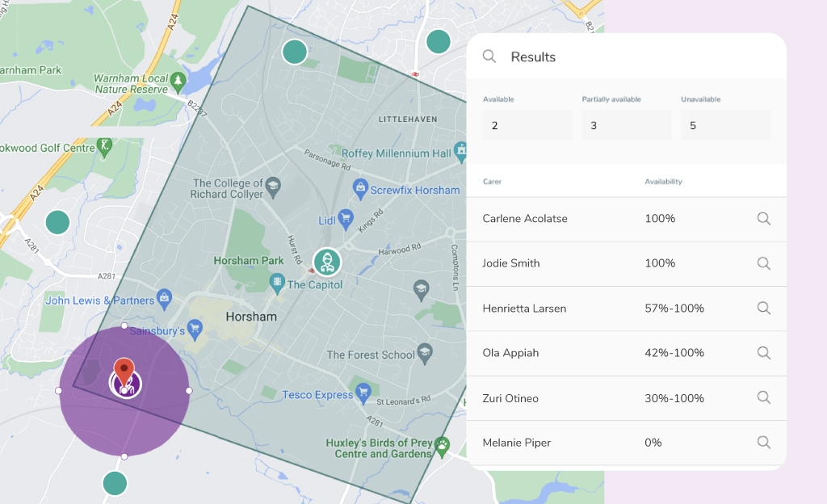Select the Screwfix Horsham map marker
Viewport: 827px width, 504px height.
coord(360,190)
